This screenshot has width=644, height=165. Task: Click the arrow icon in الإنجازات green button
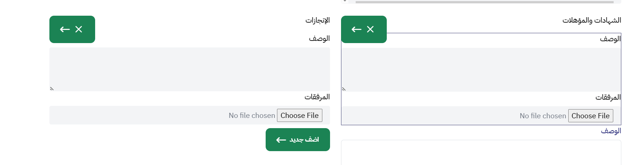click(65, 29)
